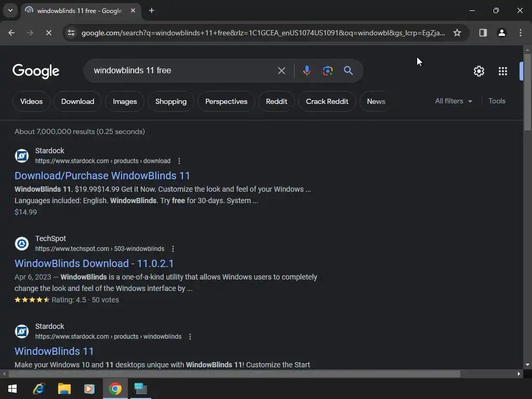Screen dimensions: 532x399
Task: Click horizontal scrollbar right arrow
Action: click(519, 374)
